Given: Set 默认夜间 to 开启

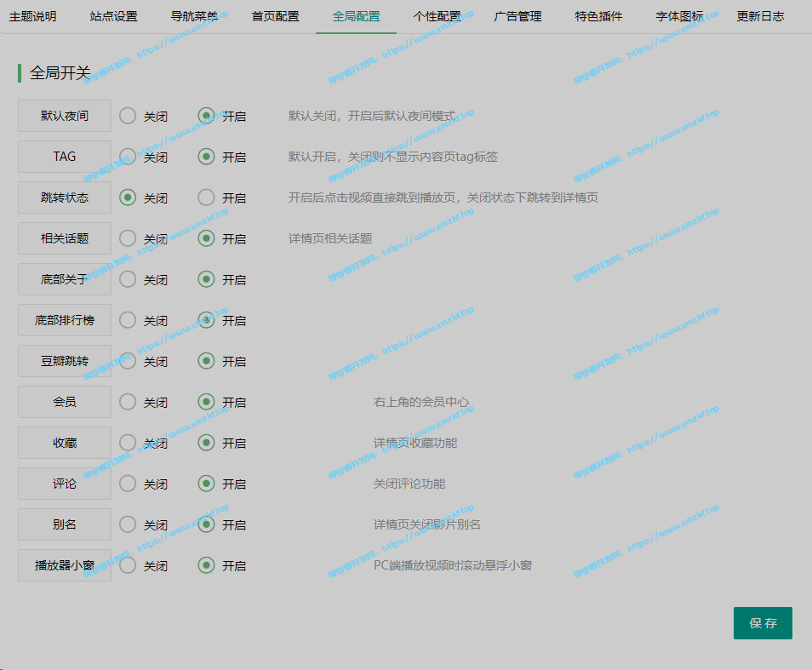Looking at the screenshot, I should 206,116.
